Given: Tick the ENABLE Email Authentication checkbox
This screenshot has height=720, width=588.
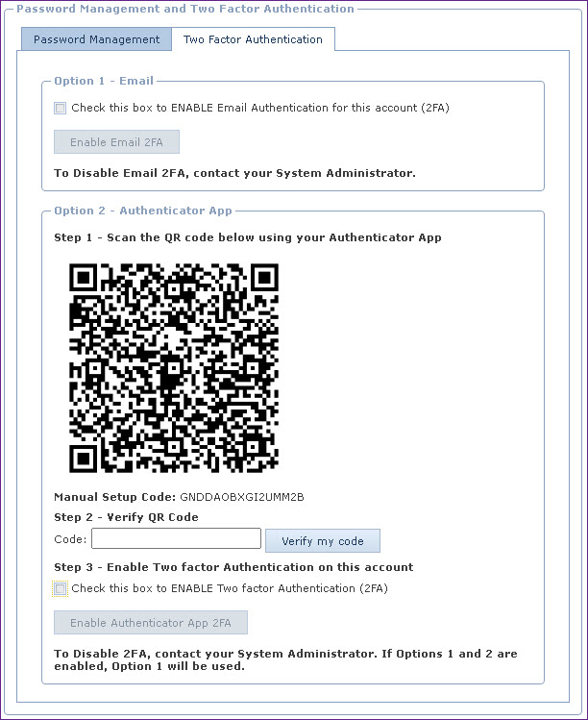Looking at the screenshot, I should (x=61, y=109).
